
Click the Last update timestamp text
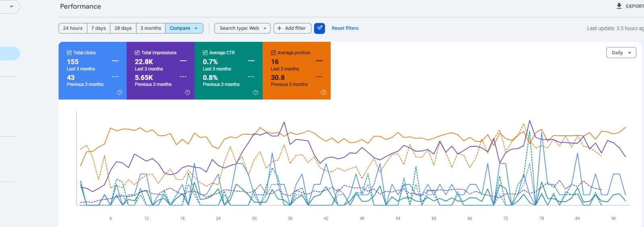click(x=615, y=28)
